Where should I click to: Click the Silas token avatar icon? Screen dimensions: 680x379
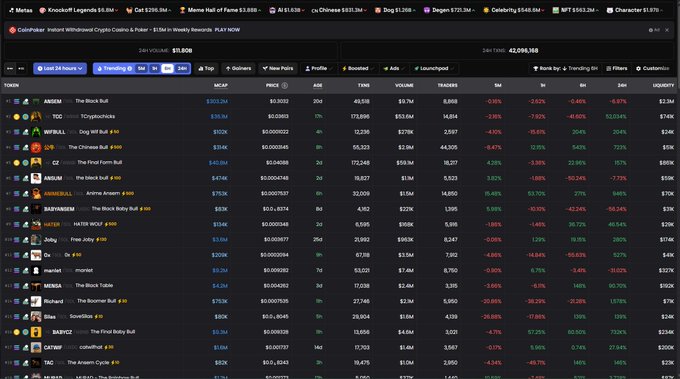point(36,317)
